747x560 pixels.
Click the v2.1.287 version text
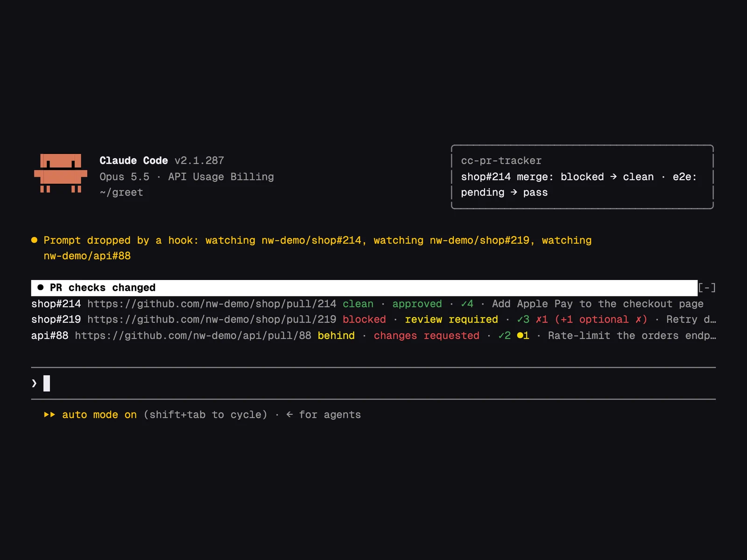click(x=199, y=161)
